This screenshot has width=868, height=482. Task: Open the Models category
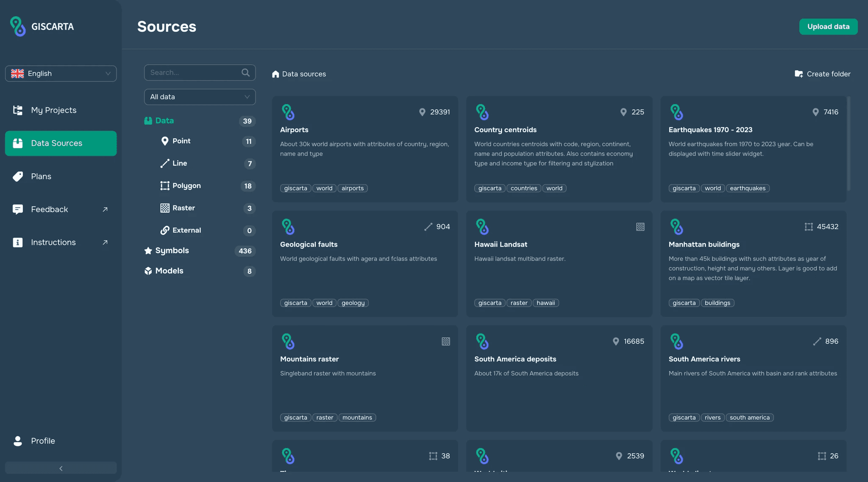pyautogui.click(x=169, y=271)
